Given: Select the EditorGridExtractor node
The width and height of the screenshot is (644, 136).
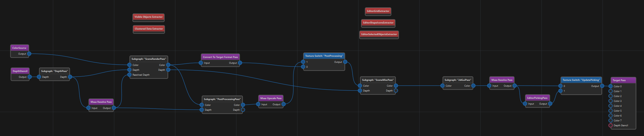Looking at the screenshot, I should 378,12.
